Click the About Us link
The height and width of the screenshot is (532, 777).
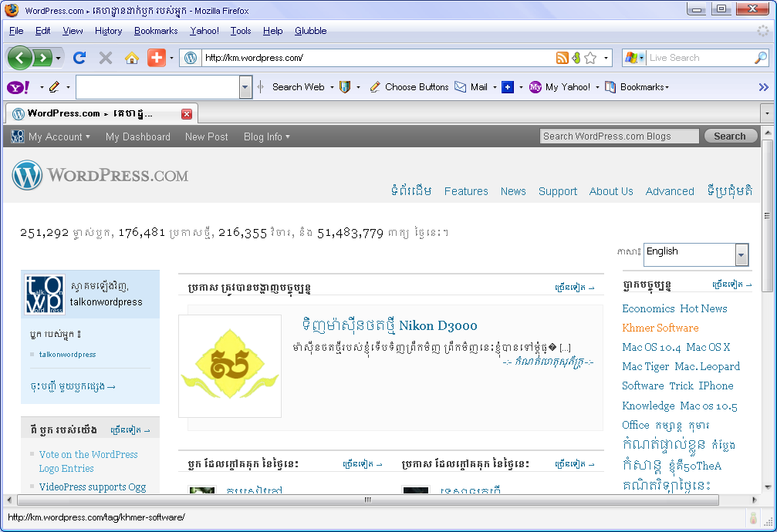[611, 191]
